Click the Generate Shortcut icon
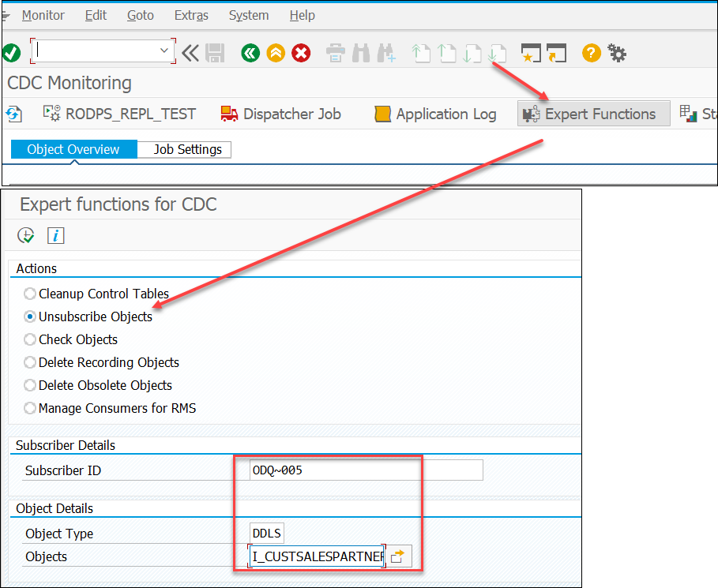The image size is (718, 588). click(556, 53)
